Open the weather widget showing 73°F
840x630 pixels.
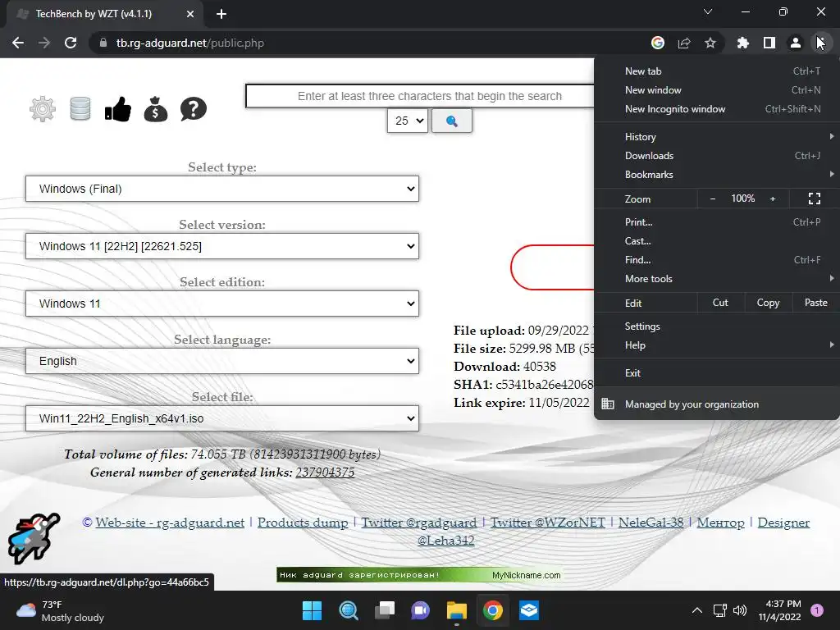(x=60, y=610)
